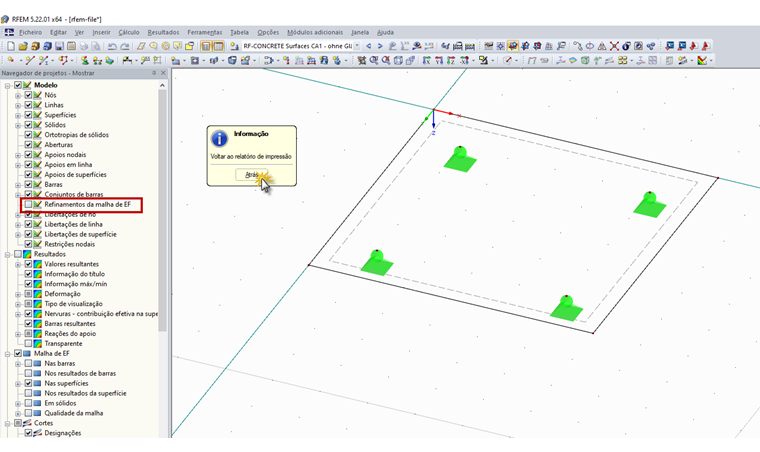Viewport: 760px width, 452px height.
Task: Check the Transparente checkbox
Action: tap(28, 343)
